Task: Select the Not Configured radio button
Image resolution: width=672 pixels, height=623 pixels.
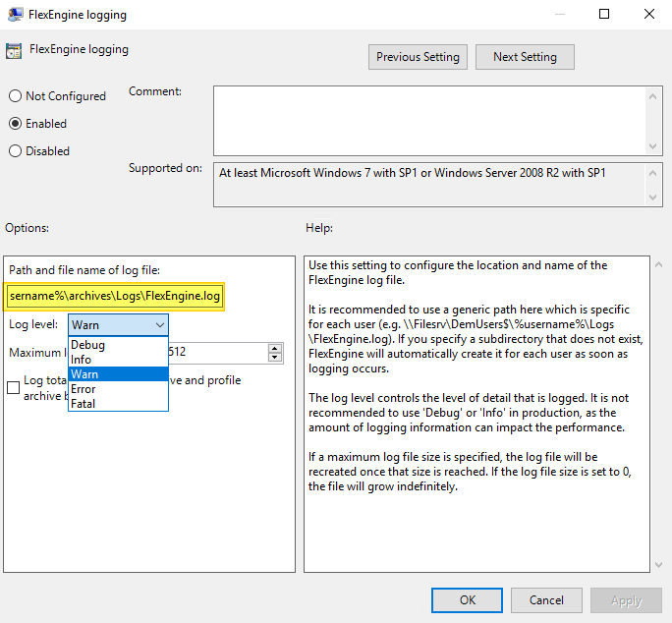Action: (x=16, y=96)
